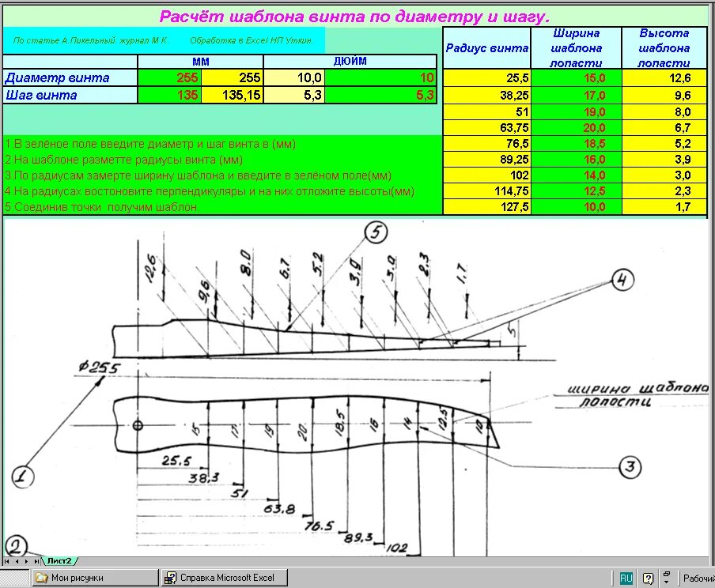Select radius cell 127,5
This screenshot has height=588, width=715.
[486, 207]
